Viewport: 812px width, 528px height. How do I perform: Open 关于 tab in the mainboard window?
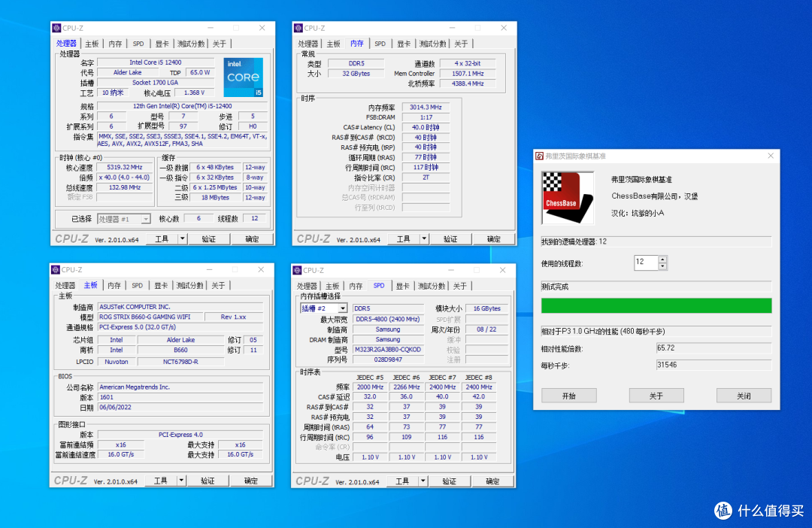(x=218, y=286)
